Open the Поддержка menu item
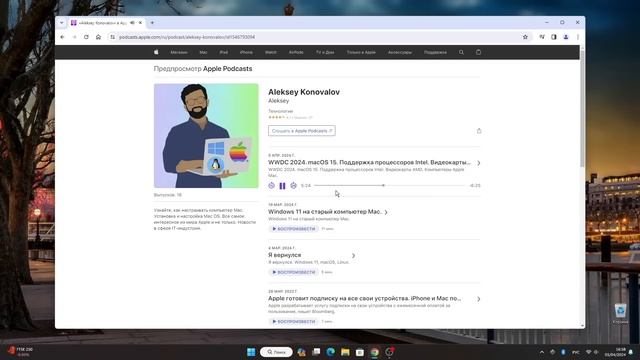Screen dimensions: 640x360 pos(435,52)
